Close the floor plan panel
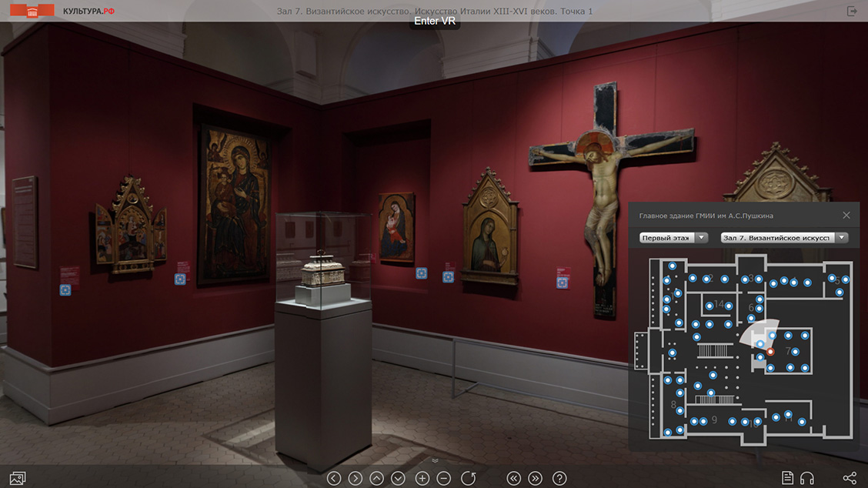 (x=846, y=216)
